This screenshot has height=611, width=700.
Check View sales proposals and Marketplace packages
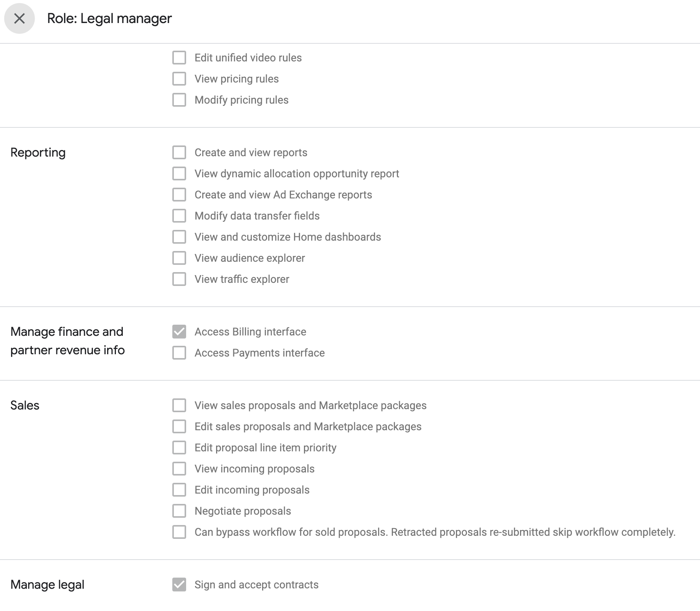click(179, 405)
